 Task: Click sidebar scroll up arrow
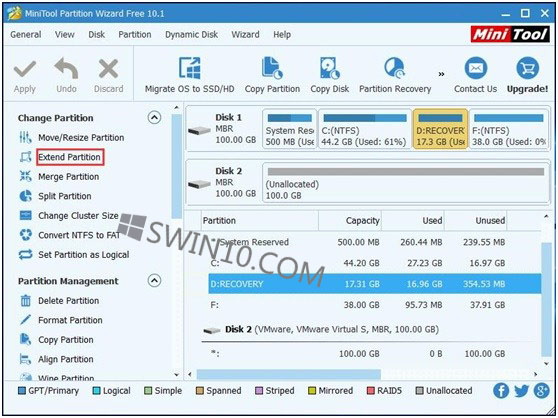pyautogui.click(x=176, y=107)
